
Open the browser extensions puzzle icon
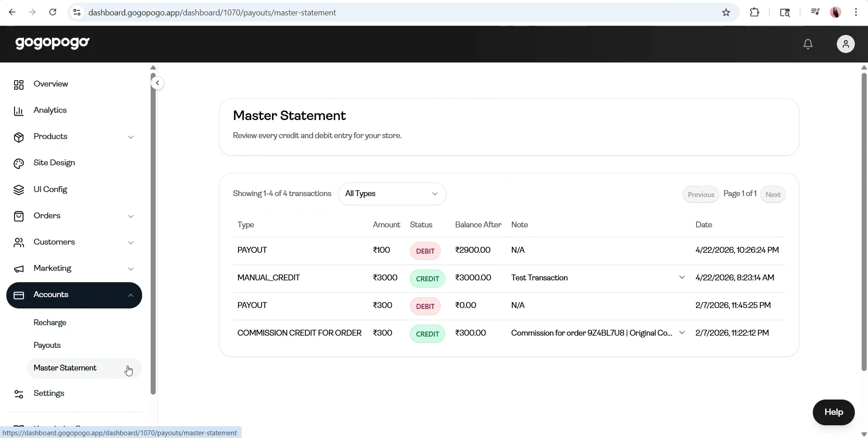tap(754, 13)
